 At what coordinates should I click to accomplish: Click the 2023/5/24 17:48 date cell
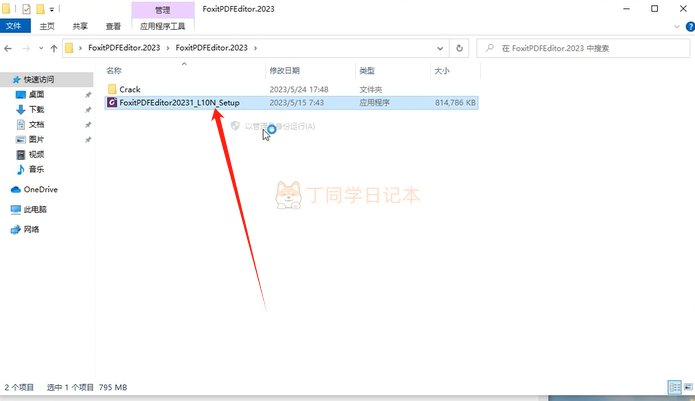point(299,89)
